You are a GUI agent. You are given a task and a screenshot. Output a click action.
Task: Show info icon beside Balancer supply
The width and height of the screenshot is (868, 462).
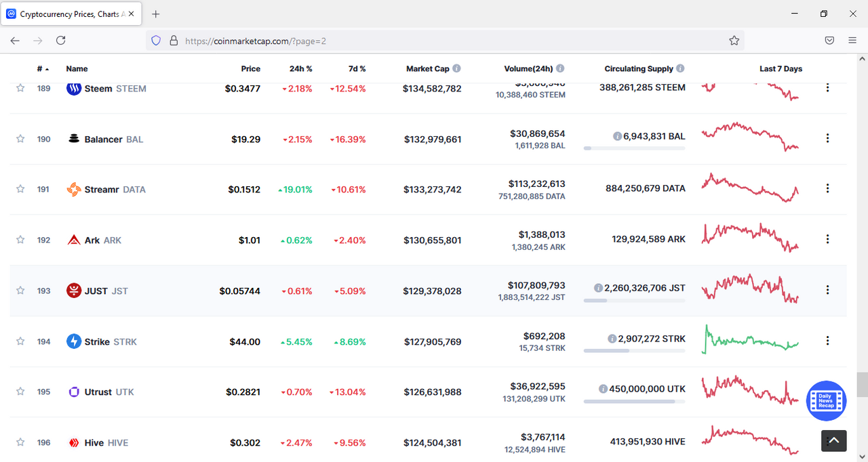click(617, 136)
